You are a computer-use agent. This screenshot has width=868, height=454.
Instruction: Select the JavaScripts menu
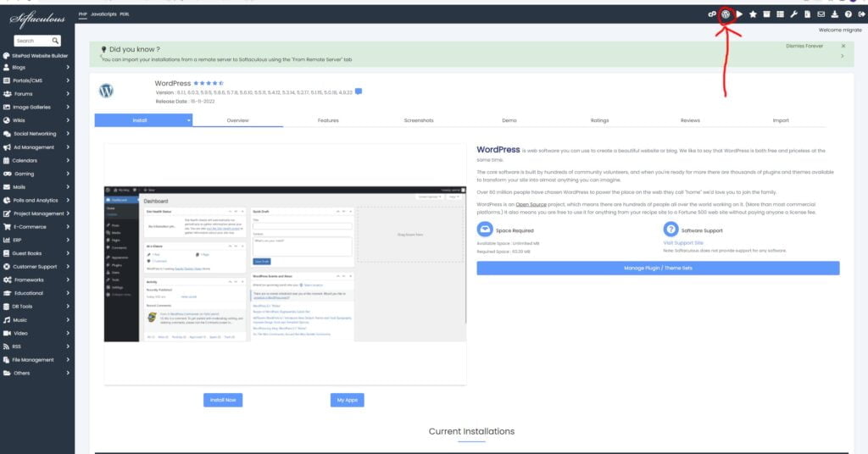click(x=103, y=14)
